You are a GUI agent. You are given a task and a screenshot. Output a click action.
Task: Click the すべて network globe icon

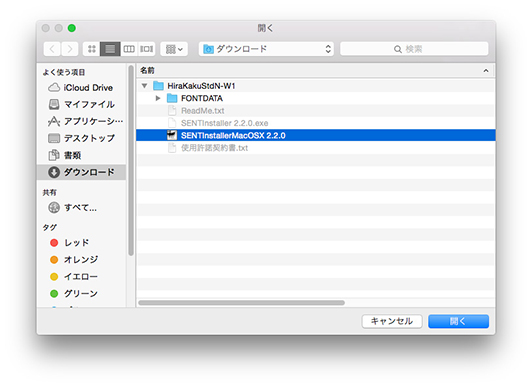point(54,207)
